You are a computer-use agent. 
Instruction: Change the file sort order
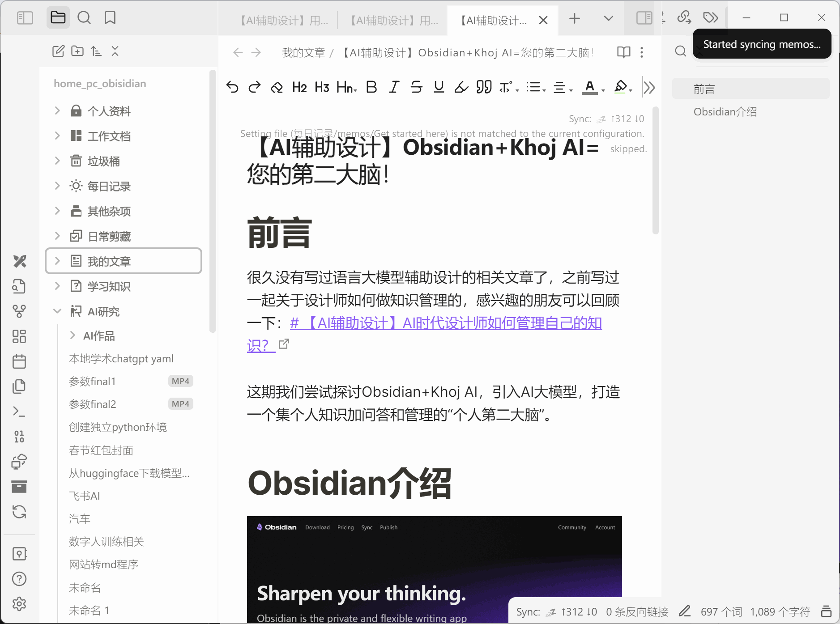[96, 51]
